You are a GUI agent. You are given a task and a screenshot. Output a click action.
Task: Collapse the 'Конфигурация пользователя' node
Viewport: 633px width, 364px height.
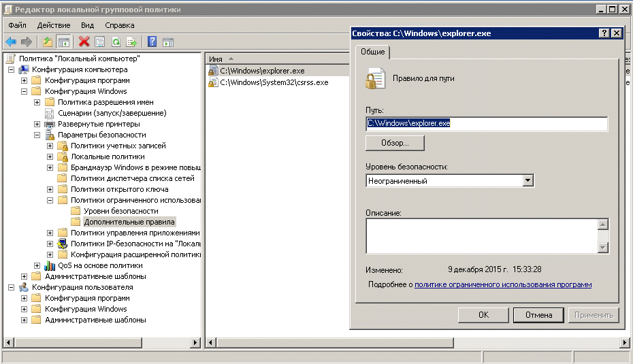[12, 287]
